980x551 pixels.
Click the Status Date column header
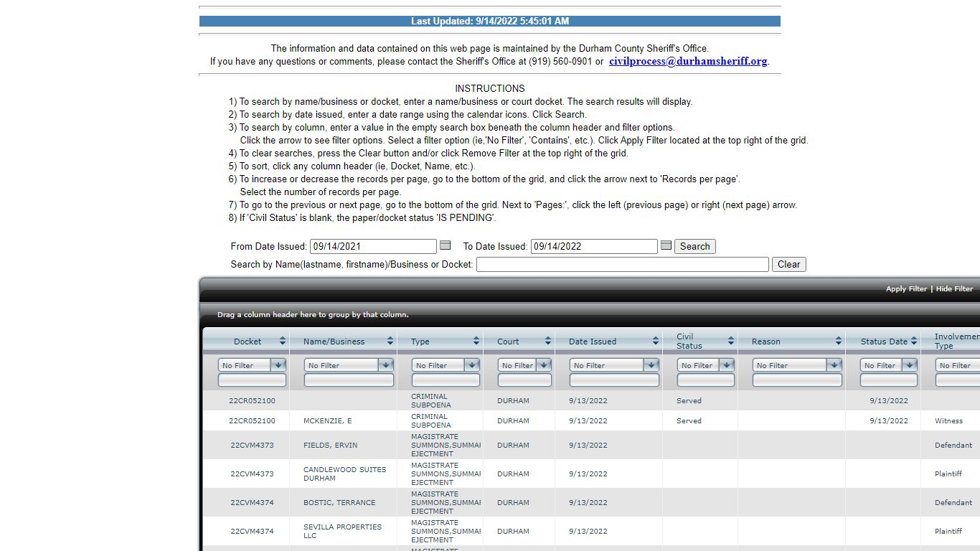884,342
